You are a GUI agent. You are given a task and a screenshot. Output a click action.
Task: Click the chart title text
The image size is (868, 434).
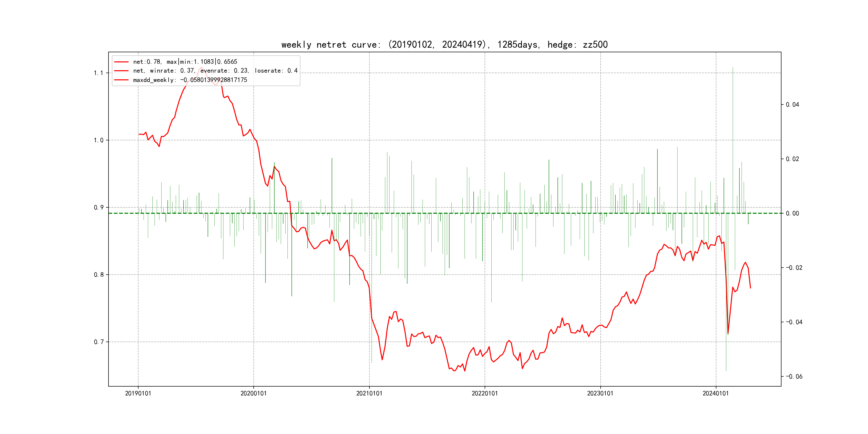(444, 44)
